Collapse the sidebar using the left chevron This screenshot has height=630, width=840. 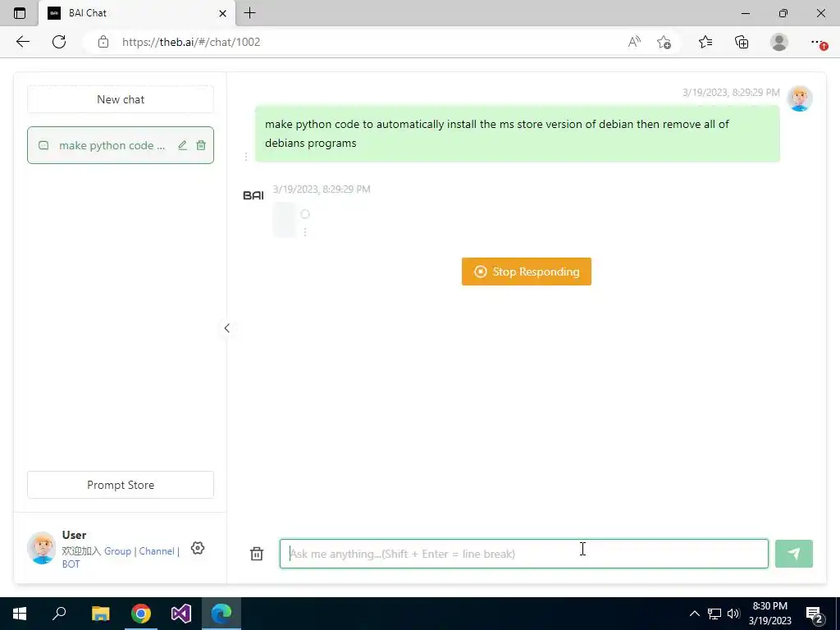point(226,328)
